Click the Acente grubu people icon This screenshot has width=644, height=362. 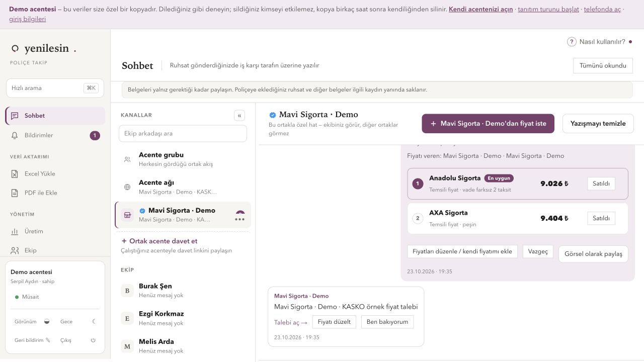tap(127, 159)
